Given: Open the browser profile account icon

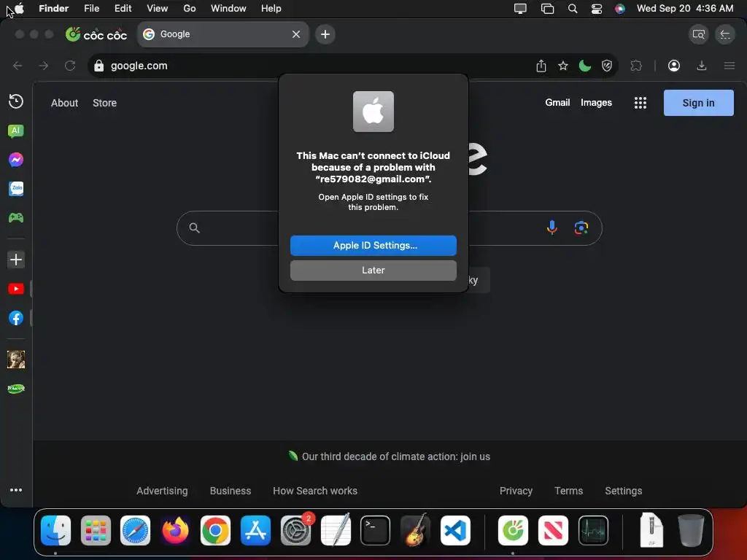Looking at the screenshot, I should pyautogui.click(x=673, y=66).
